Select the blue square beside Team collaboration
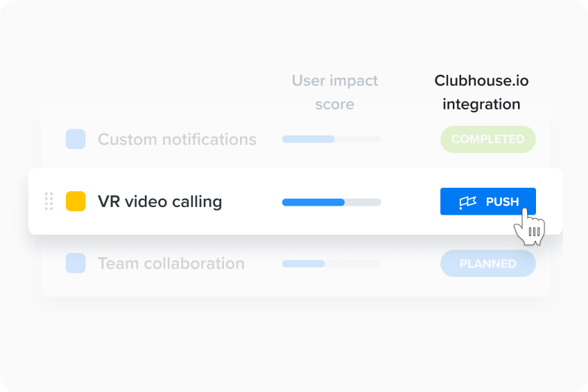The width and height of the screenshot is (588, 392). click(x=76, y=263)
